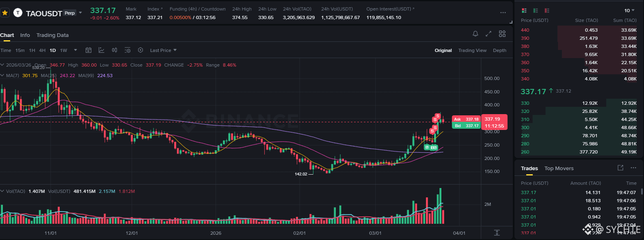The image size is (644, 240).
Task: Open the Trading Data tab
Action: [x=52, y=35]
